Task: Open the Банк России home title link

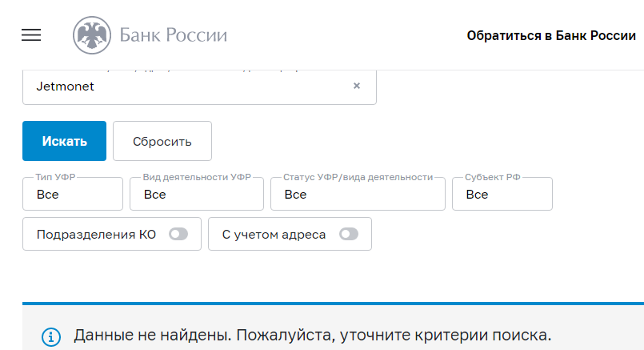Action: pyautogui.click(x=174, y=35)
